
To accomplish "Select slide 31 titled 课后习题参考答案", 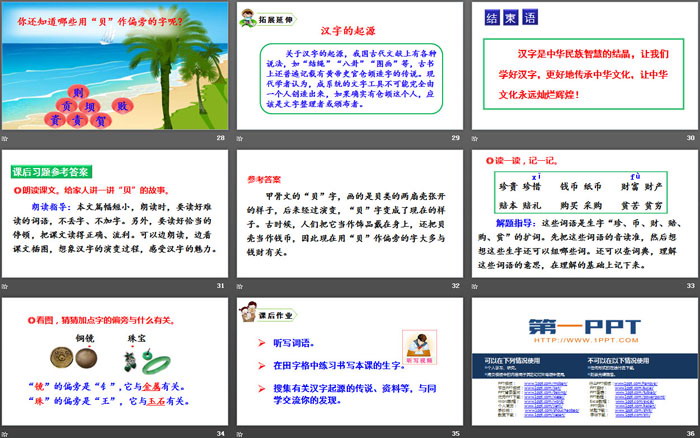I will pyautogui.click(x=115, y=213).
